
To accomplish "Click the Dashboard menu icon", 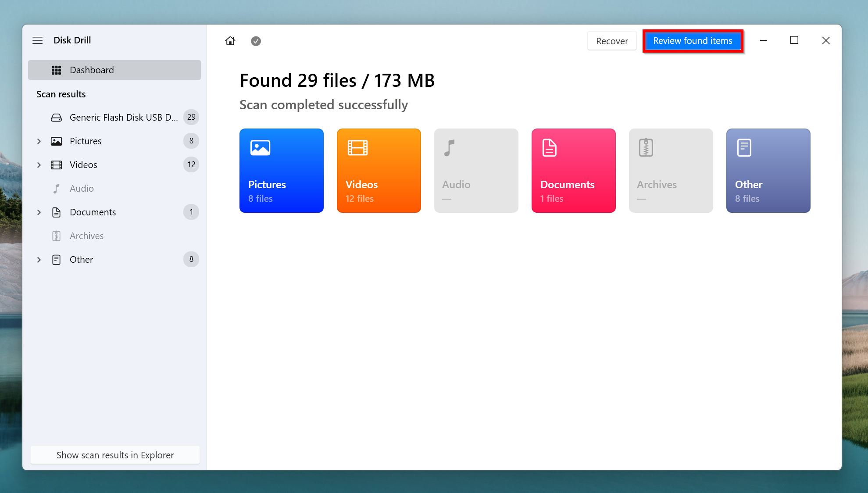I will click(55, 70).
